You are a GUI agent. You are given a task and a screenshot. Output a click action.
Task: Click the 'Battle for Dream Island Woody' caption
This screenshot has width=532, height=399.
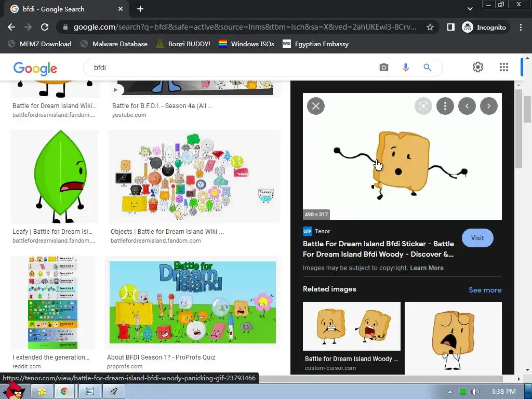352,359
